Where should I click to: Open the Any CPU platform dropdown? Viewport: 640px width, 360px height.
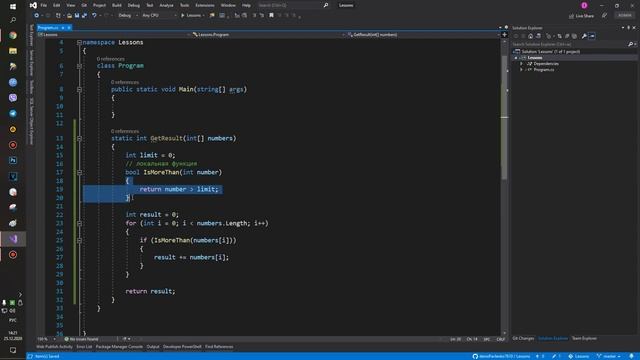click(159, 16)
